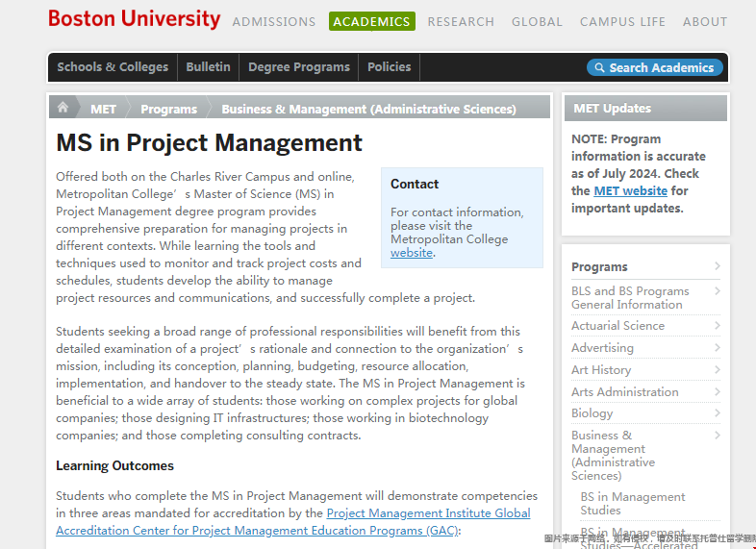Open Schools & Colleges tab
Image resolution: width=756 pixels, height=549 pixels.
[x=113, y=67]
